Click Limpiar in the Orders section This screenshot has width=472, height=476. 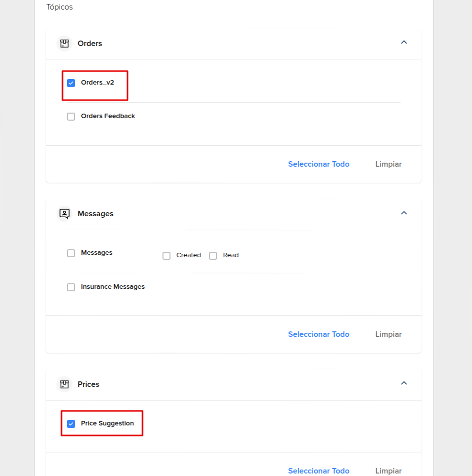(x=388, y=164)
